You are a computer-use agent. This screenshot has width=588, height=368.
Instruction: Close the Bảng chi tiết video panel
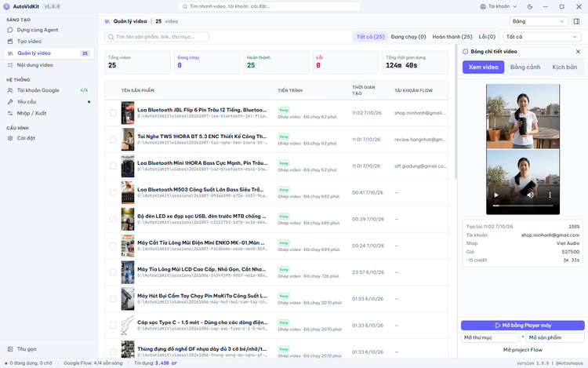tap(578, 51)
